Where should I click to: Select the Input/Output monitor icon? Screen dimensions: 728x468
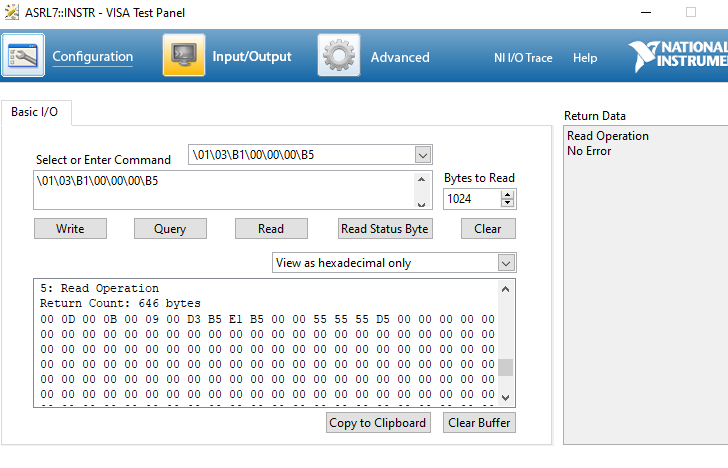point(184,55)
